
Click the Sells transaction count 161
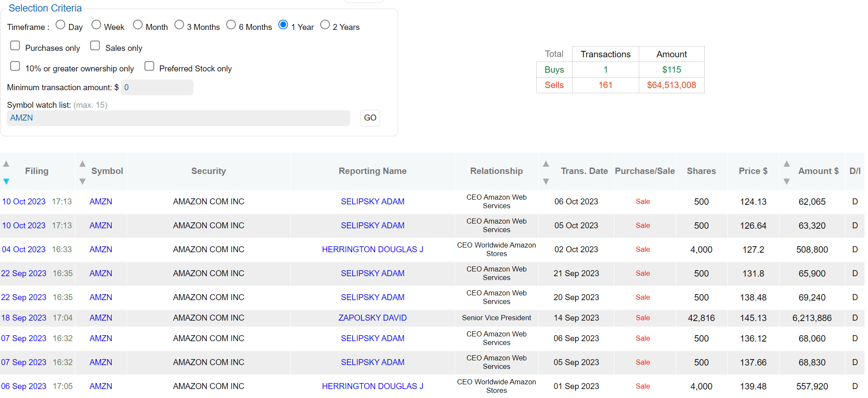(605, 85)
